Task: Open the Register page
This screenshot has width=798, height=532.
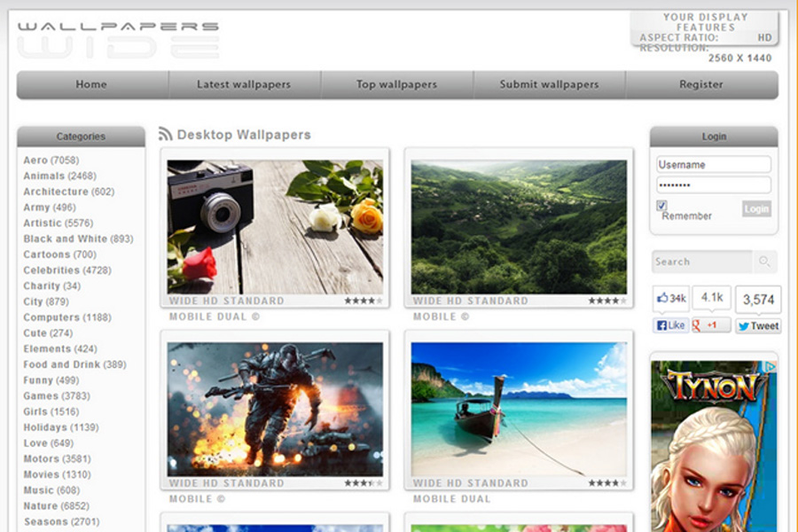Action: point(701,84)
